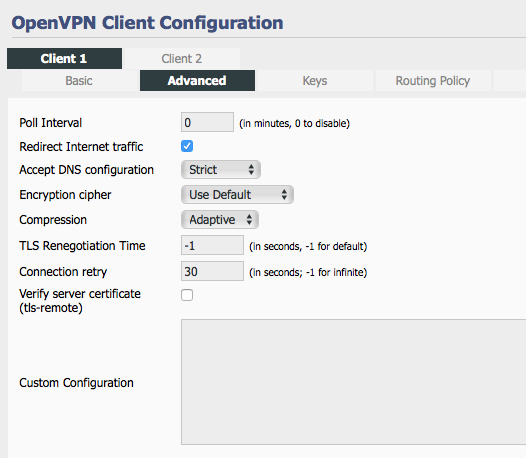The width and height of the screenshot is (526, 458).
Task: Click the Redirect Internet traffic label
Action: [x=81, y=147]
